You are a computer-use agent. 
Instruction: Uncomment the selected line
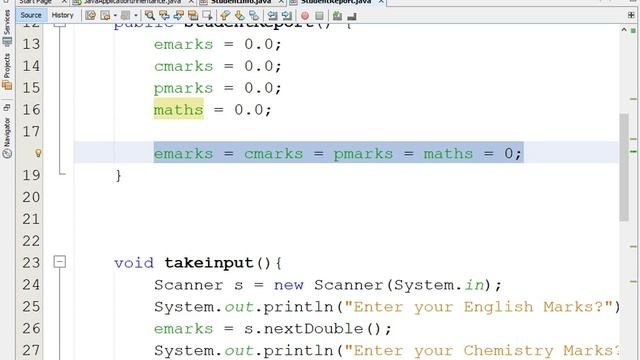352,16
